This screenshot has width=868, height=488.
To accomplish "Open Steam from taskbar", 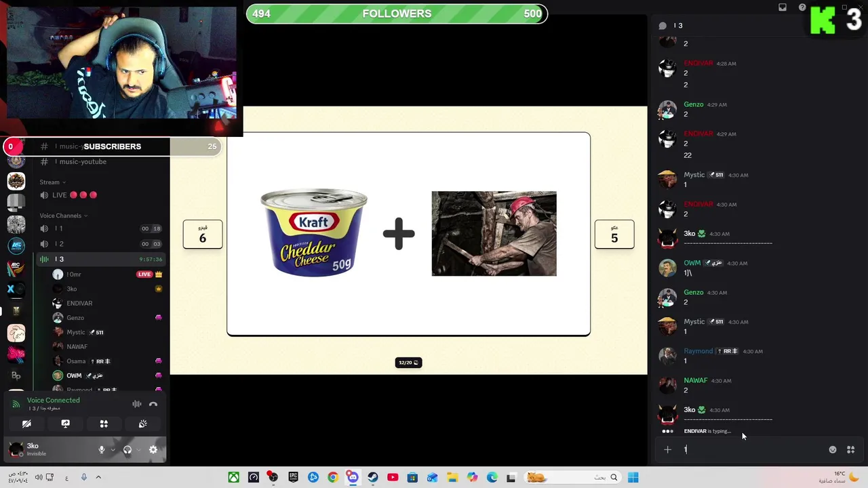I will coord(373,477).
